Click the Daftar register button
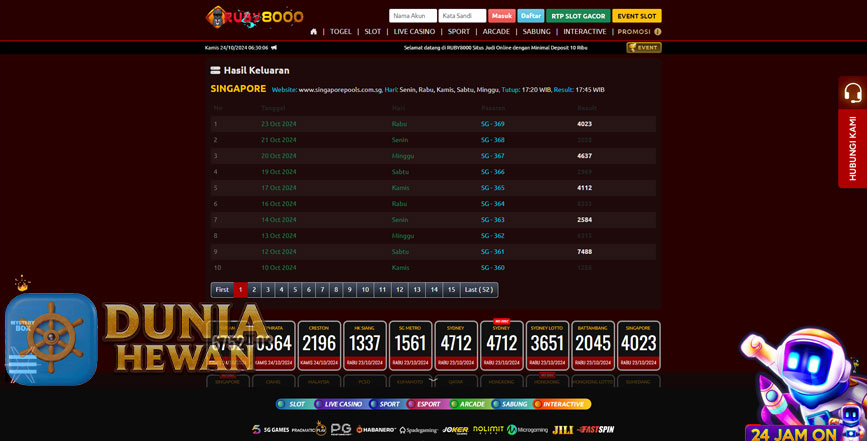The width and height of the screenshot is (867, 441). 531,16
